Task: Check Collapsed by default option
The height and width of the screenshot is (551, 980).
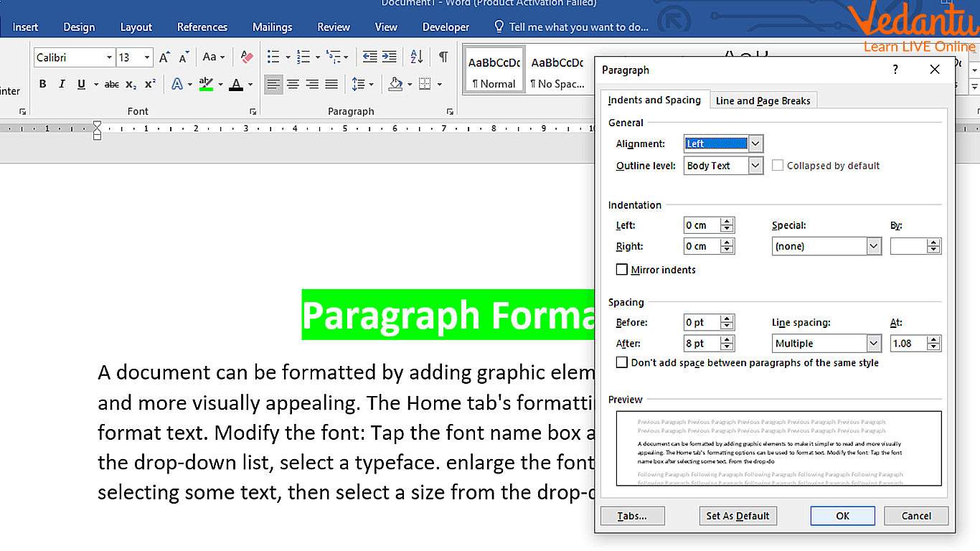Action: coord(778,165)
